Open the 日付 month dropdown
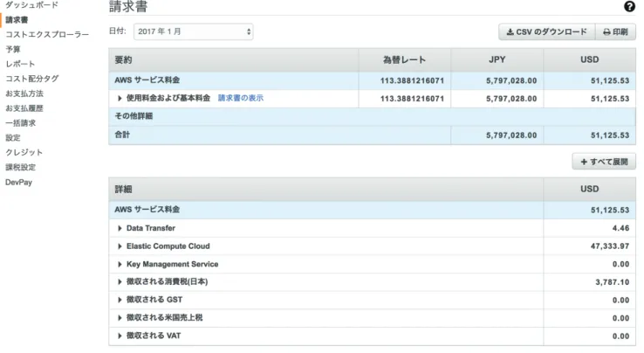Image resolution: width=644 pixels, height=353 pixels. (193, 31)
